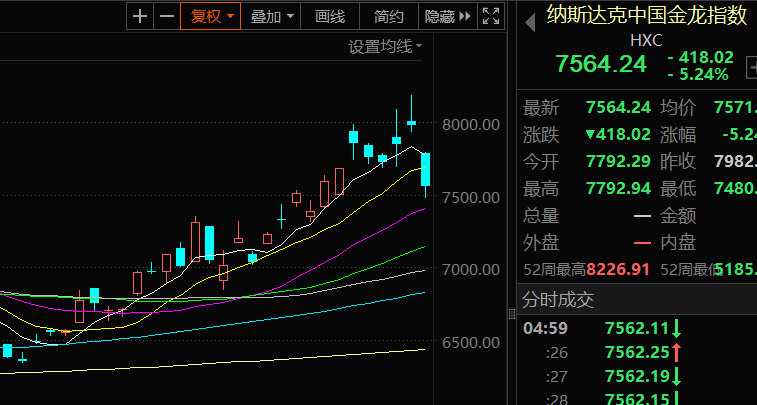The width and height of the screenshot is (757, 405).
Task: Click the panel splitter grip handle
Action: click(512, 315)
